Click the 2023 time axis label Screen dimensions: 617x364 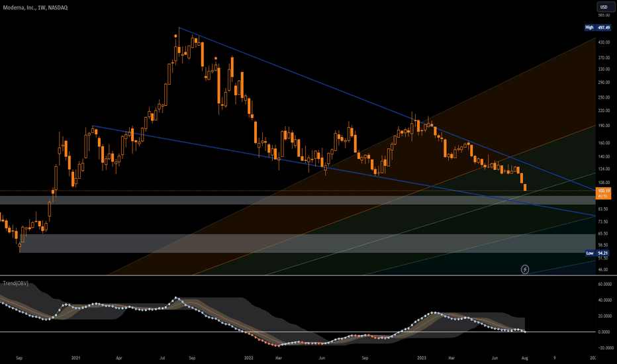(422, 358)
